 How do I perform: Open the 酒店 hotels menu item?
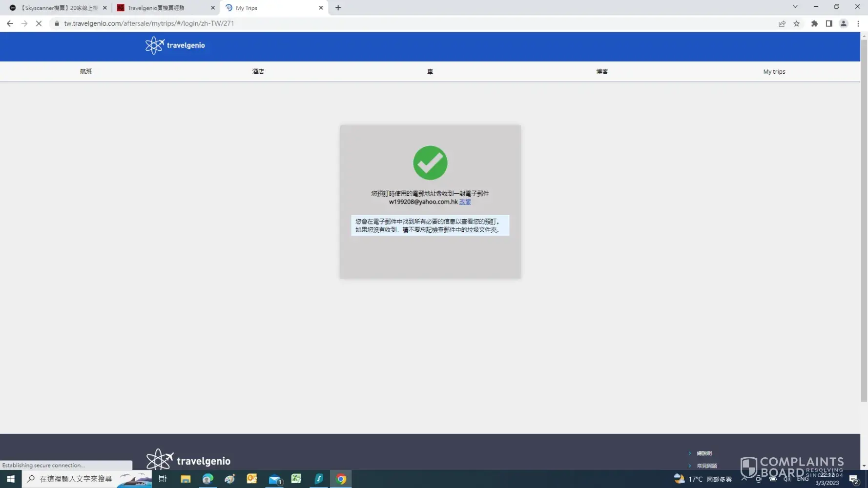point(258,72)
